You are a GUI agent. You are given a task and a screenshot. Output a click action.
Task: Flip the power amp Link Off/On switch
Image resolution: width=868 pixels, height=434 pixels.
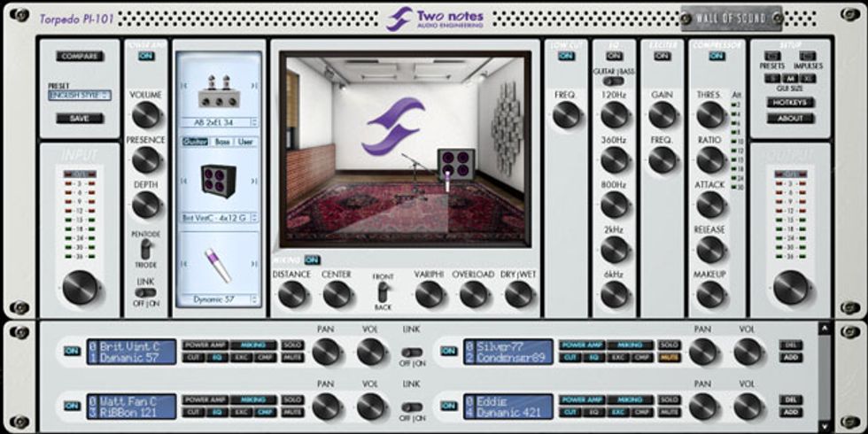145,292
